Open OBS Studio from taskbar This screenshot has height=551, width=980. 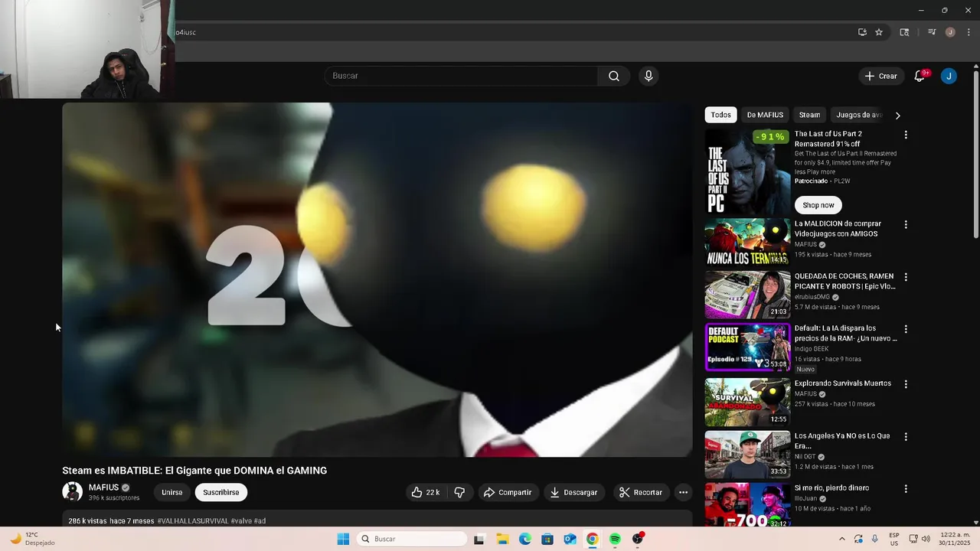(x=638, y=539)
